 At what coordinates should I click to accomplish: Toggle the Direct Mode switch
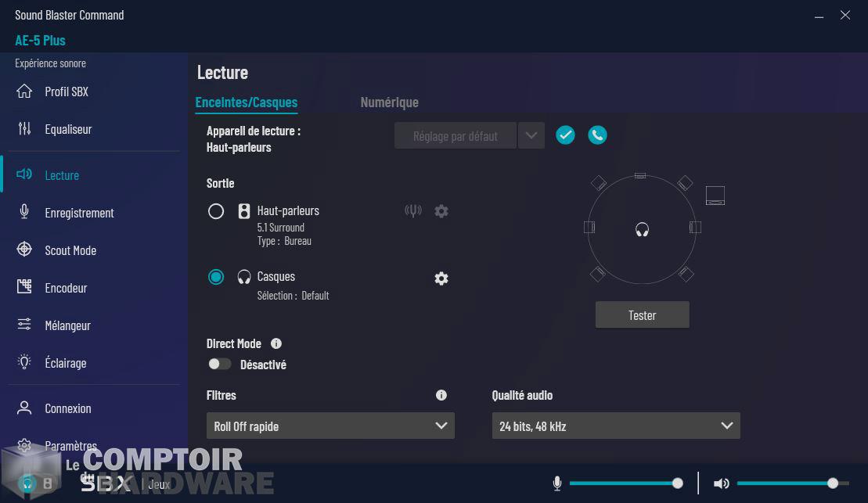tap(219, 364)
